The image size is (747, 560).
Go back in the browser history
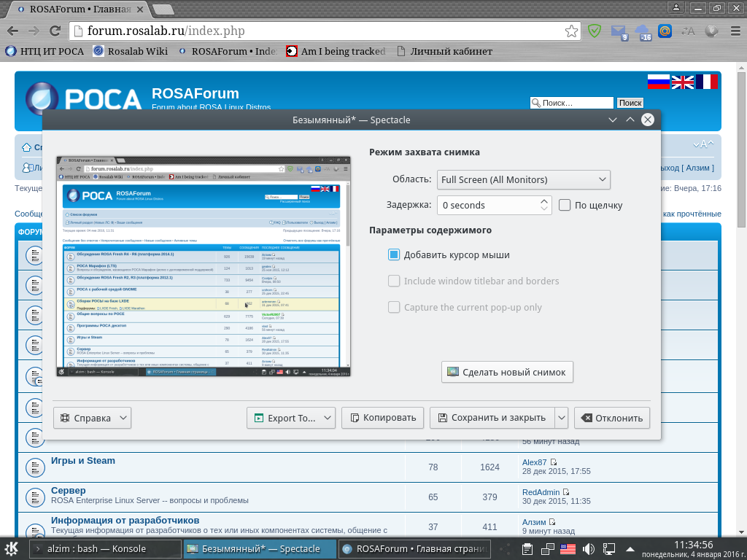coord(13,31)
